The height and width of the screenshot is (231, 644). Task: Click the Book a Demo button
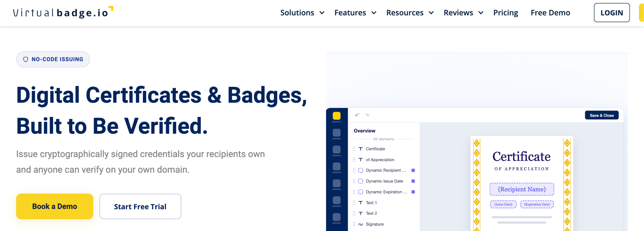(55, 206)
